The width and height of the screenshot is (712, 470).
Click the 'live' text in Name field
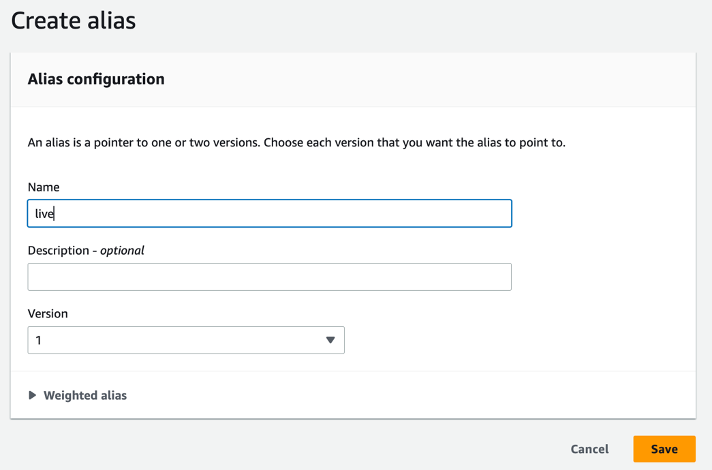(44, 213)
